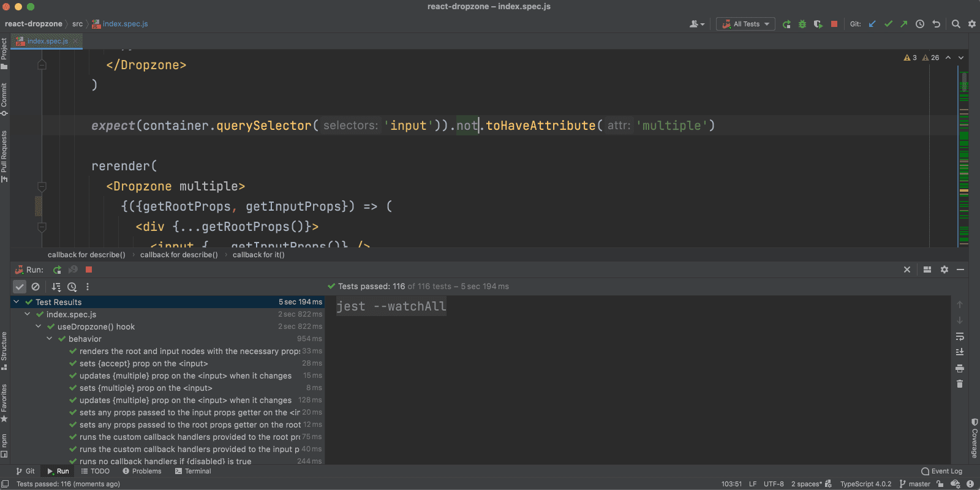Collapse index.spec.js test node
Image resolution: width=980 pixels, height=490 pixels.
click(x=28, y=314)
